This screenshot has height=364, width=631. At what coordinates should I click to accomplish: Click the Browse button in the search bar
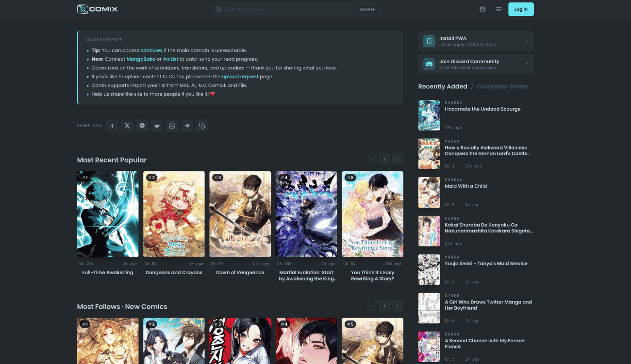367,9
